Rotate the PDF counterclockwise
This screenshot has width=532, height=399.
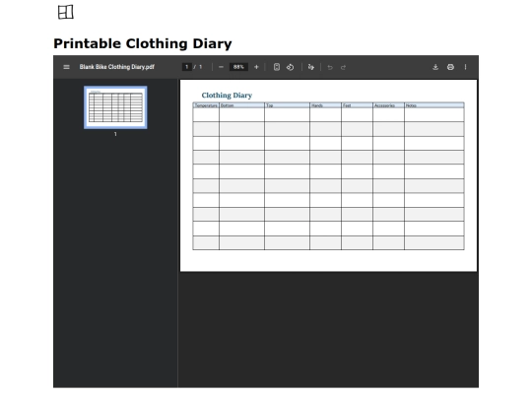pos(290,67)
